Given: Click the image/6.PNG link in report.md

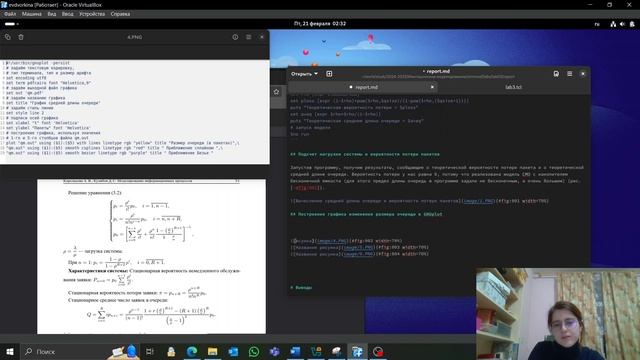Looking at the screenshot, I should [358, 254].
